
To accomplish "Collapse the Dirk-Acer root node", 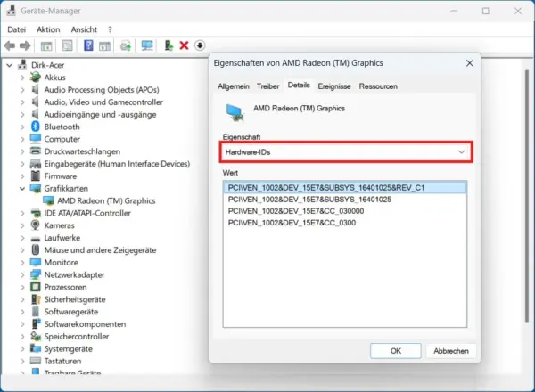I will 10,65.
